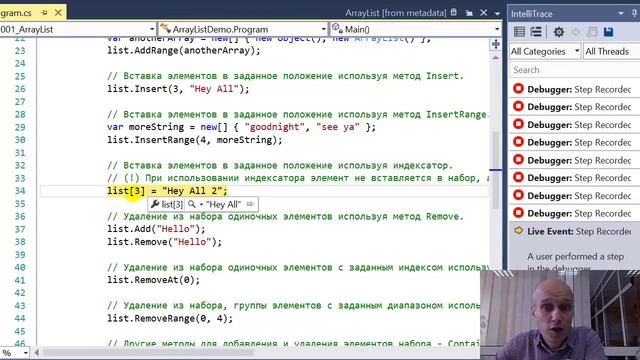The width and height of the screenshot is (640, 360).
Task: Open the magnifier visualizer in DataTip
Action: (x=191, y=204)
